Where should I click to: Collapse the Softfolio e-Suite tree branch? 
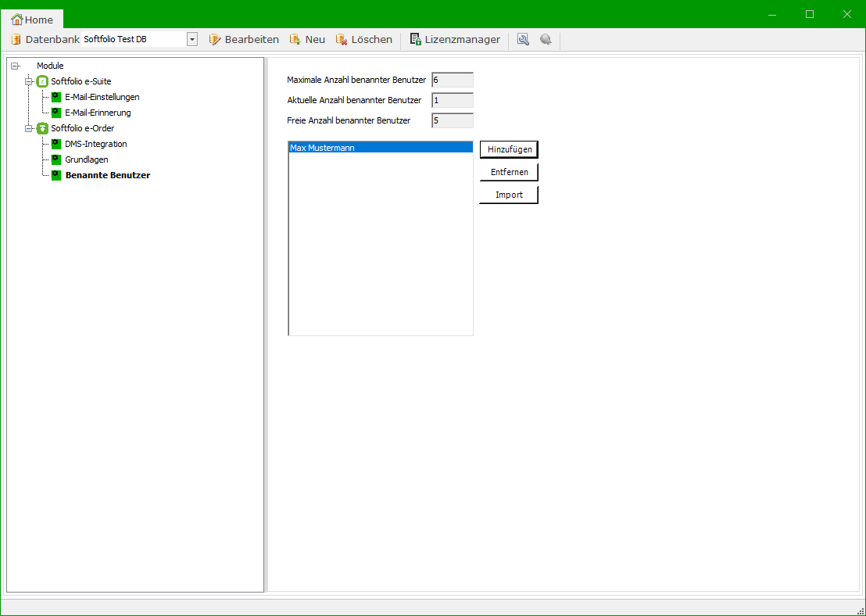[29, 81]
